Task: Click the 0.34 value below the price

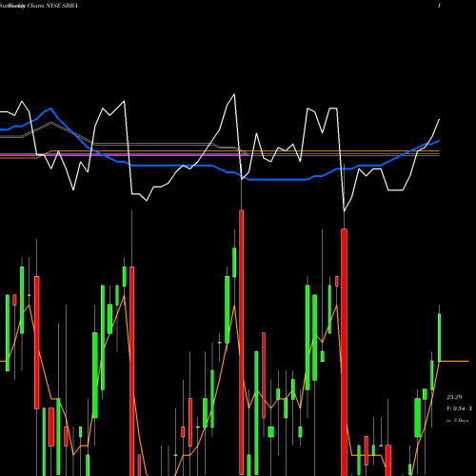Action: point(459,408)
